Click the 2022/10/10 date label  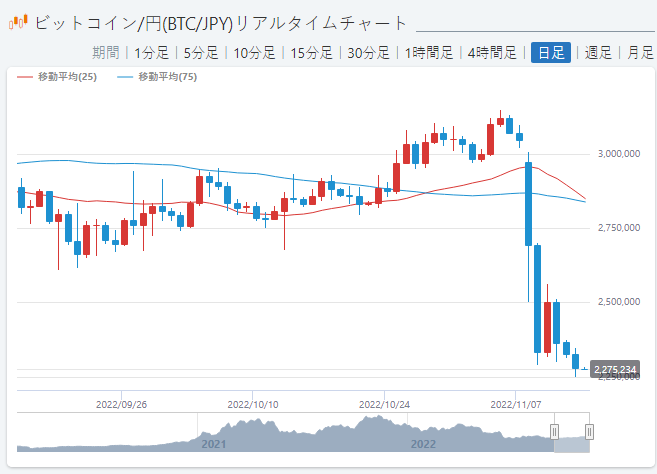click(x=253, y=405)
